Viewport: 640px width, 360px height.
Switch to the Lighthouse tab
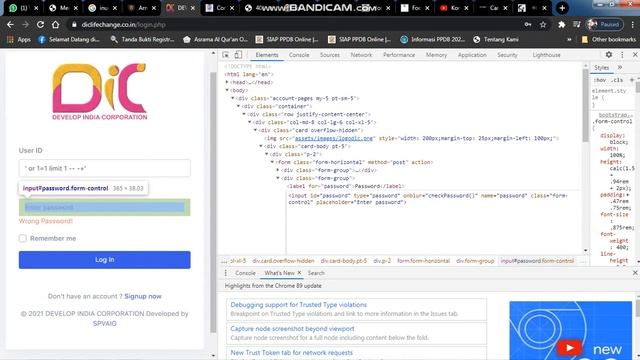[x=546, y=55]
